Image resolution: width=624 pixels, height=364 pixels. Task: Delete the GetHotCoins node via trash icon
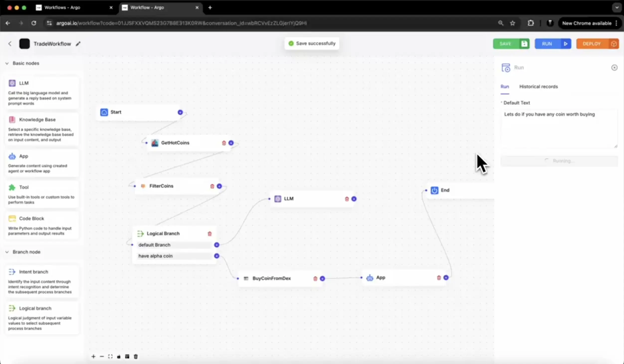pyautogui.click(x=224, y=143)
